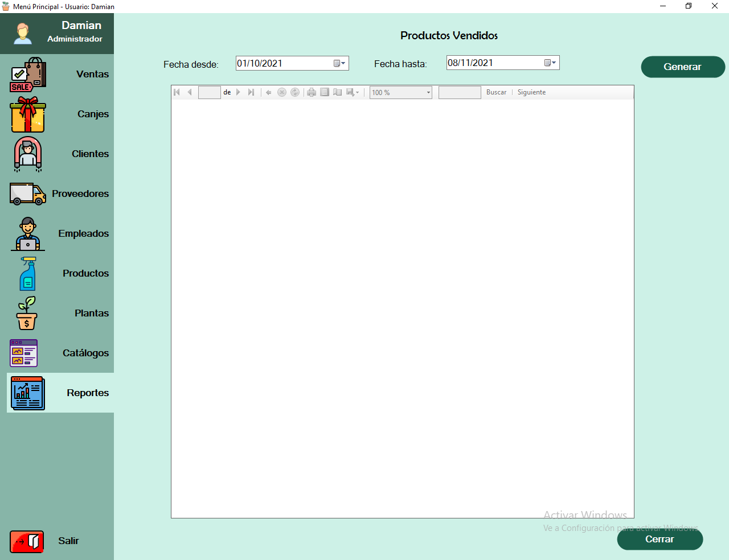Viewport: 729px width, 560px height.
Task: Click the Plantas potted plant icon
Action: [27, 313]
